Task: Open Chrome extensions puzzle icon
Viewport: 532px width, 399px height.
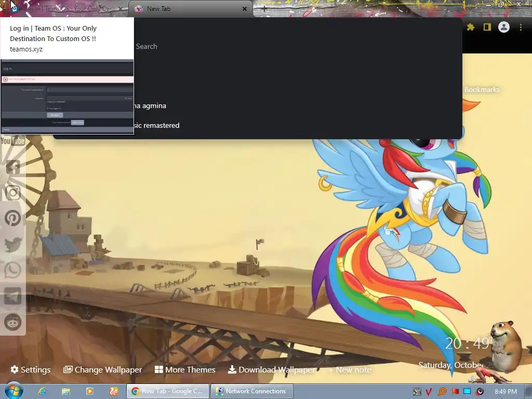Action: 470,27
